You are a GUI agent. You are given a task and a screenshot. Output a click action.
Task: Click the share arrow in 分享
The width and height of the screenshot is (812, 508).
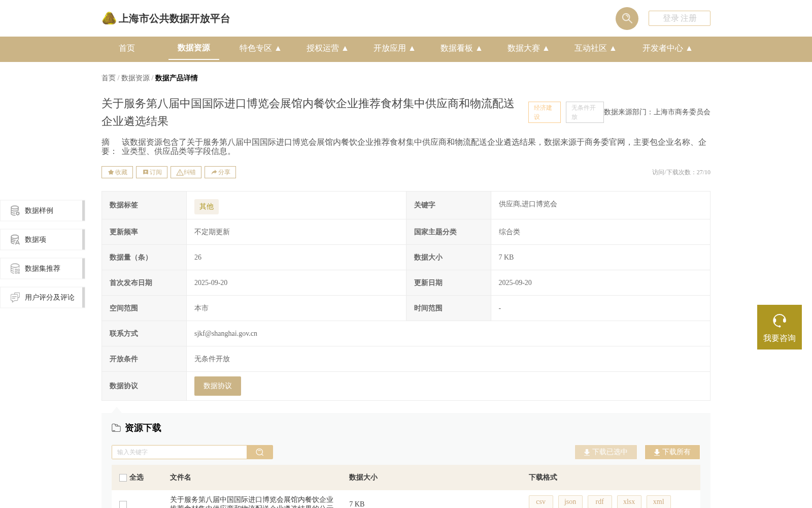pyautogui.click(x=214, y=172)
